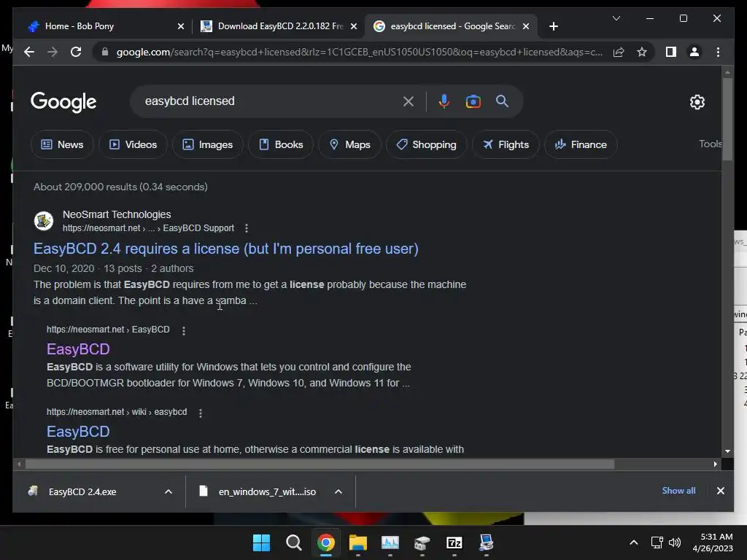
Task: Open the search Tools options
Action: point(710,144)
